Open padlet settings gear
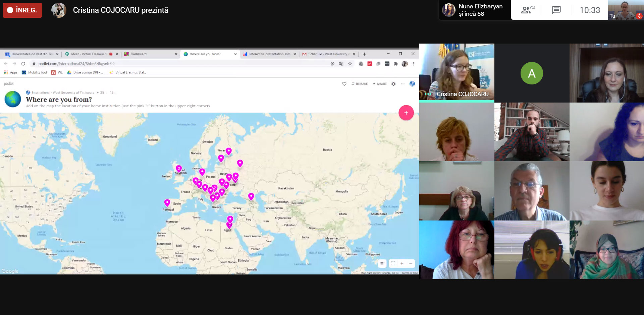Image resolution: width=644 pixels, height=315 pixels. [393, 84]
